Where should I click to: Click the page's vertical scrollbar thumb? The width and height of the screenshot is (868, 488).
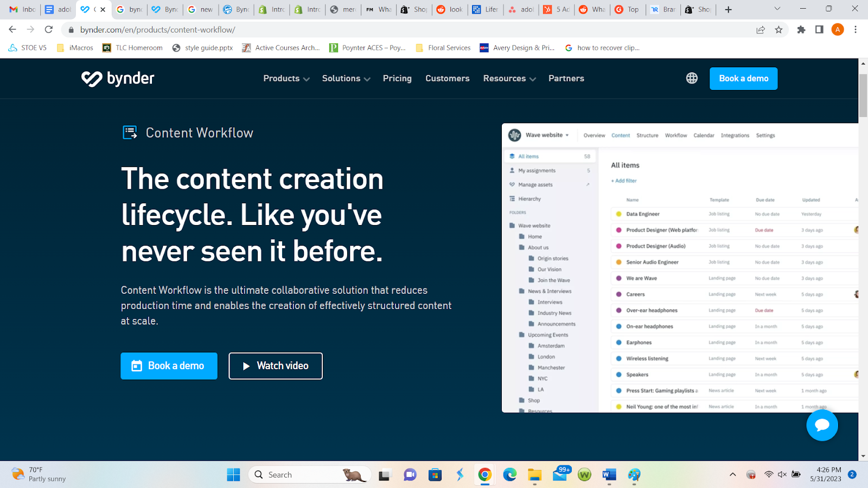(x=863, y=95)
